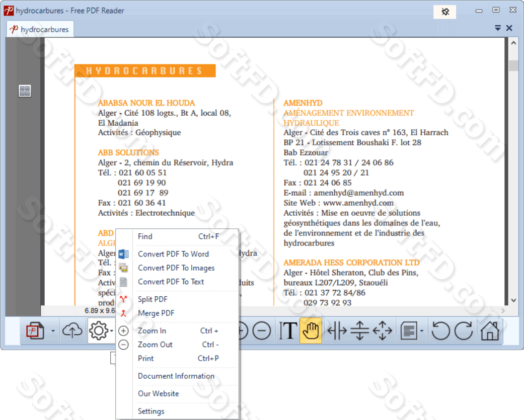Viewport: 524px width, 420px height.
Task: Click the fit height icon
Action: click(359, 331)
